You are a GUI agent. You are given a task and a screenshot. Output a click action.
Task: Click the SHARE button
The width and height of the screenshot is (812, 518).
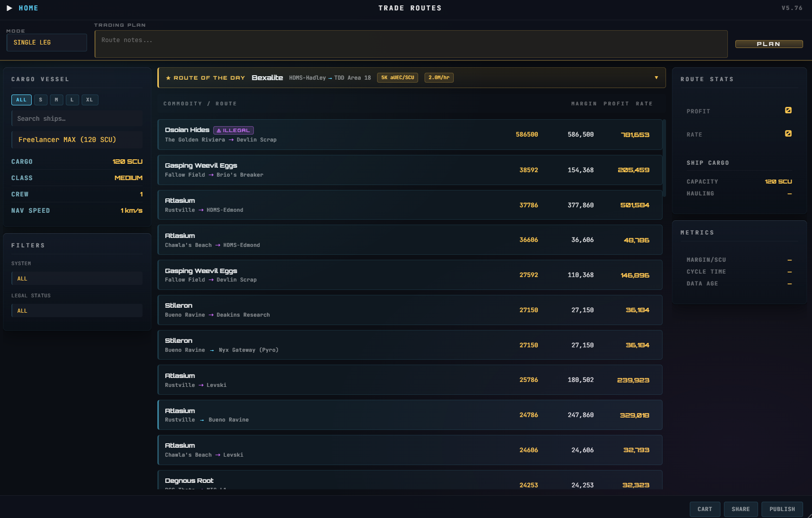pyautogui.click(x=741, y=509)
